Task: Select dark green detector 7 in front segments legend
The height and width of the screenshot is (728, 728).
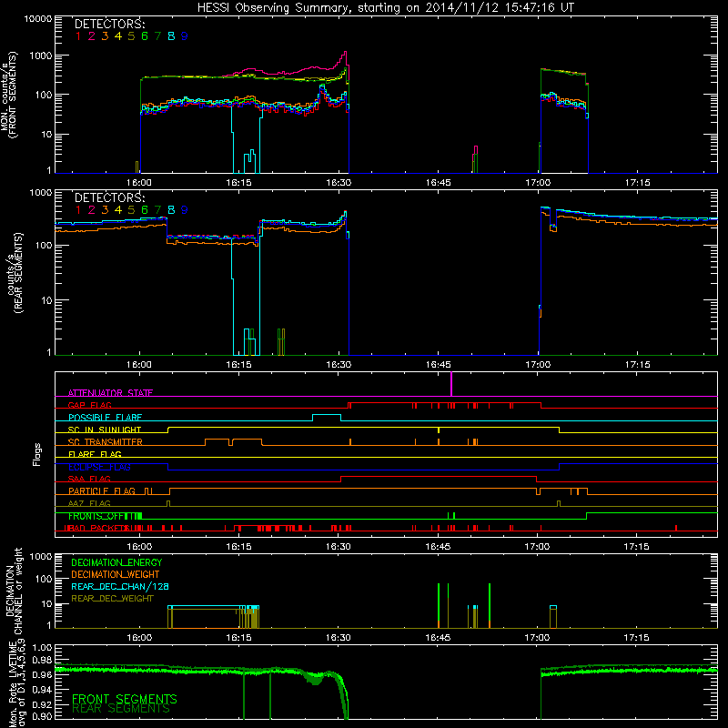Action: (157, 36)
